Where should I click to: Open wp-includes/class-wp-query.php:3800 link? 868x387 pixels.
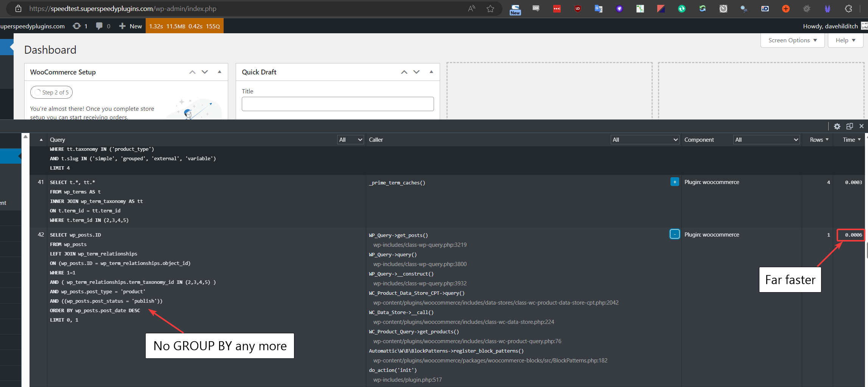tap(420, 264)
